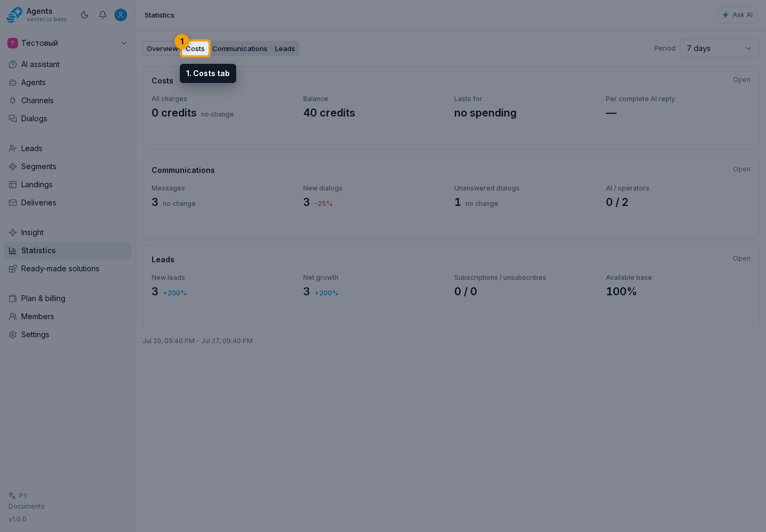Viewport: 766px width, 532px height.
Task: Open the Costs card
Action: coord(742,80)
